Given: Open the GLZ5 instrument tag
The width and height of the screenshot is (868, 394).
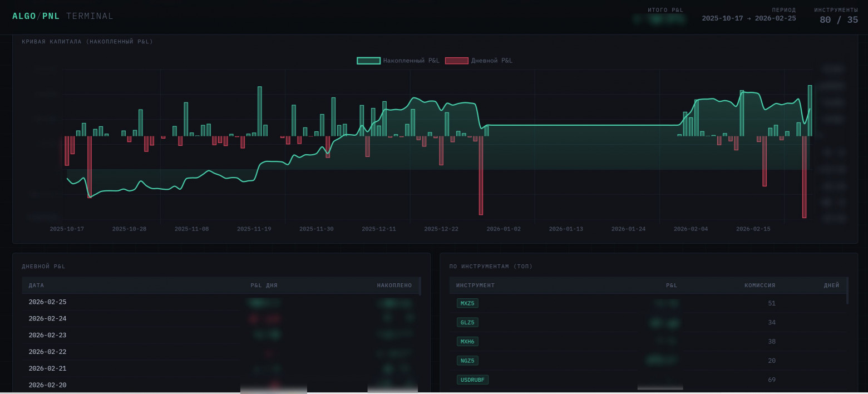Looking at the screenshot, I should [x=467, y=322].
